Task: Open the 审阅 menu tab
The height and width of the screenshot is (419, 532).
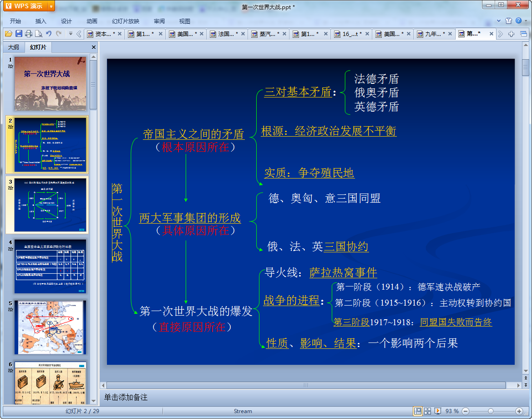Action: point(159,21)
